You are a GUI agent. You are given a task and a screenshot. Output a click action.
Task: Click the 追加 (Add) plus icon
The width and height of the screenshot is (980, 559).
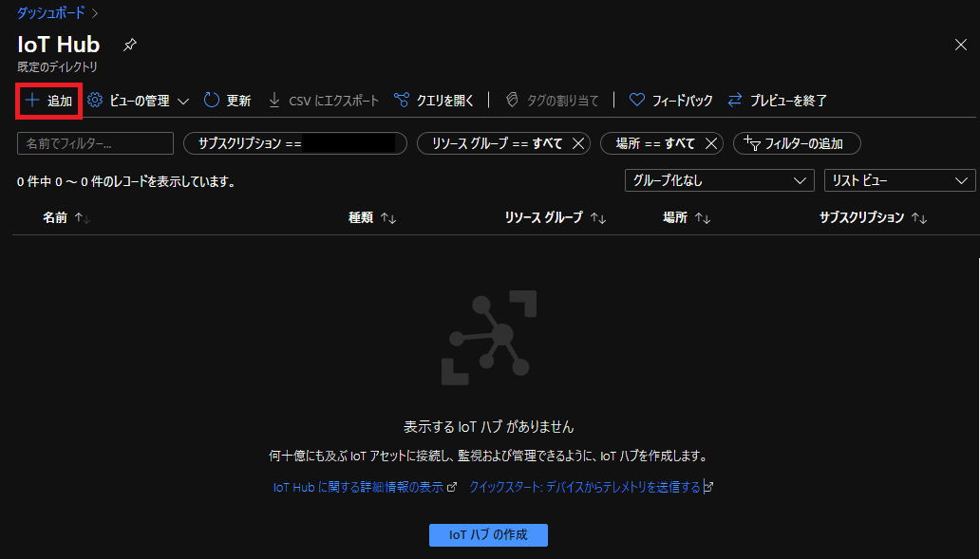coord(32,100)
